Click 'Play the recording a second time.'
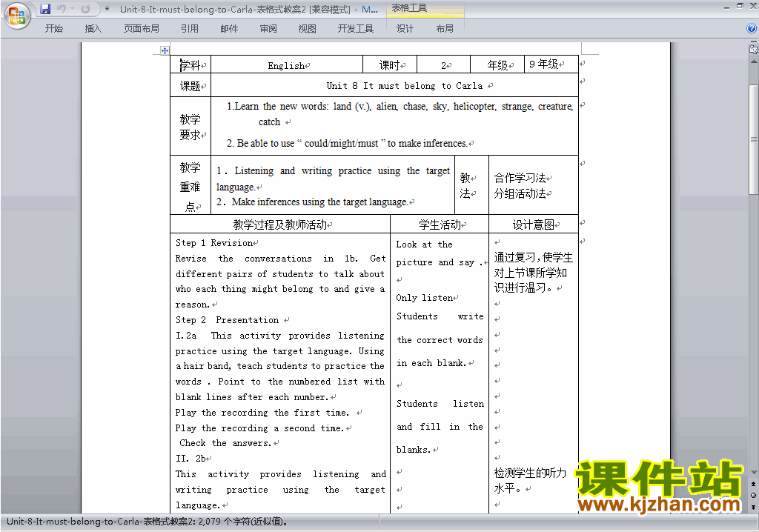Viewport: 759px width, 532px height. [x=259, y=428]
